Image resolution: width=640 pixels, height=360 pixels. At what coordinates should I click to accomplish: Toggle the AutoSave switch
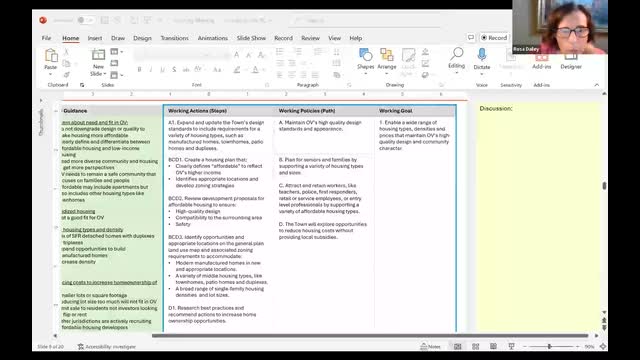[86, 20]
